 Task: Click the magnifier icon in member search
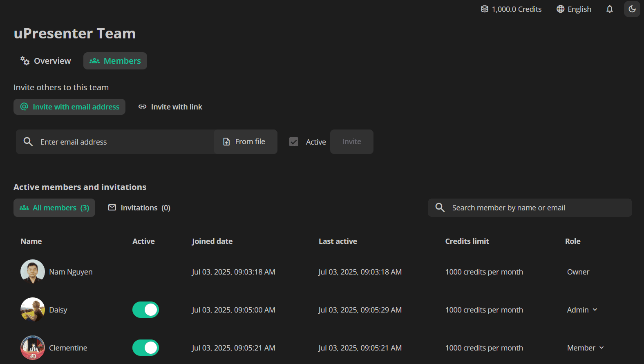click(x=440, y=208)
